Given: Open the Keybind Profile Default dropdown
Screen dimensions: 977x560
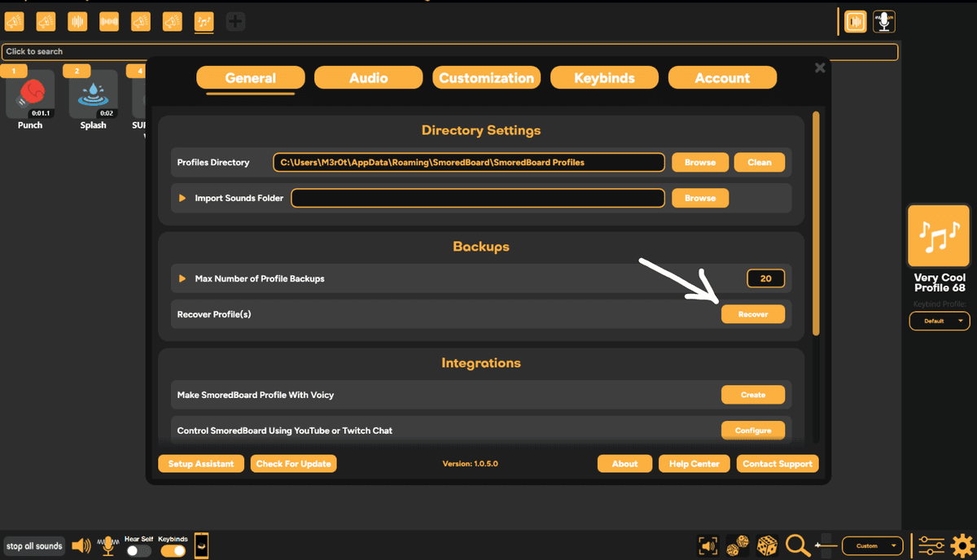Looking at the screenshot, I should coord(940,321).
